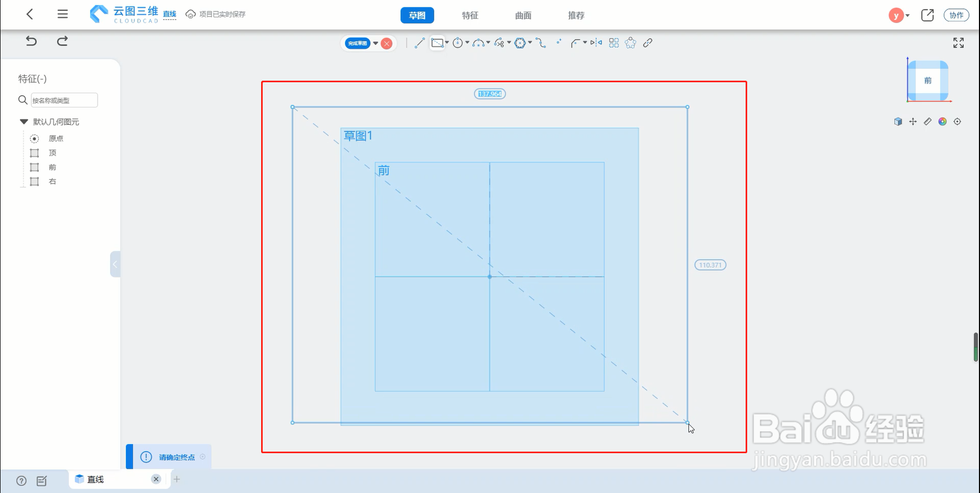
Task: Open the 3D cube display mode icon
Action: point(898,122)
